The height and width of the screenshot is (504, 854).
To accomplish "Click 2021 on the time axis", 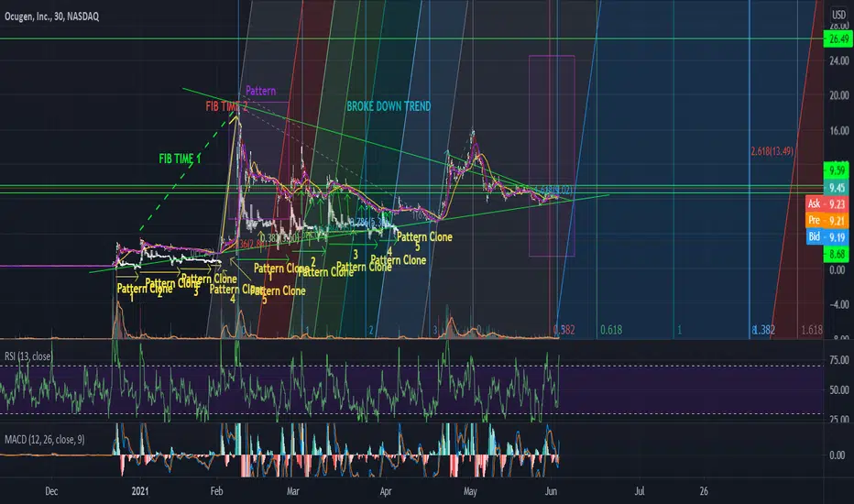I will click(x=140, y=491).
